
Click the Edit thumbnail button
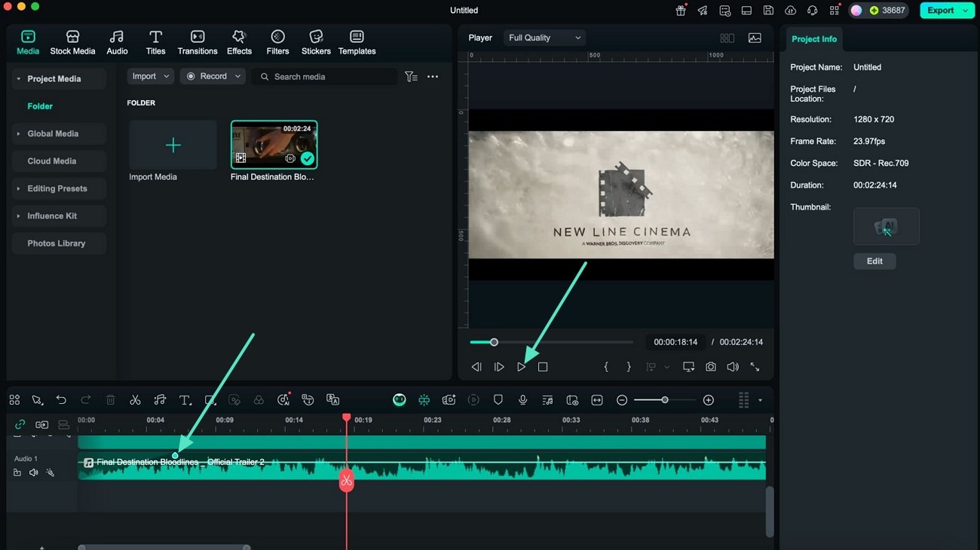pyautogui.click(x=874, y=261)
